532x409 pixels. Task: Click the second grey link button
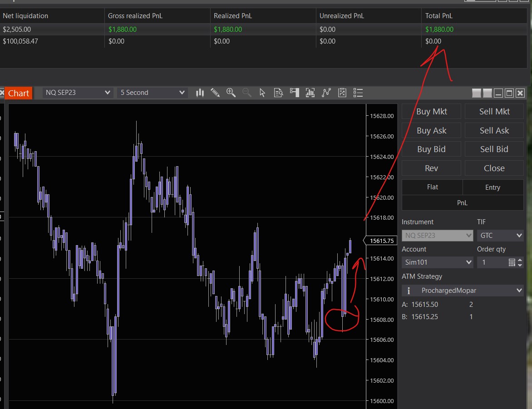(487, 93)
